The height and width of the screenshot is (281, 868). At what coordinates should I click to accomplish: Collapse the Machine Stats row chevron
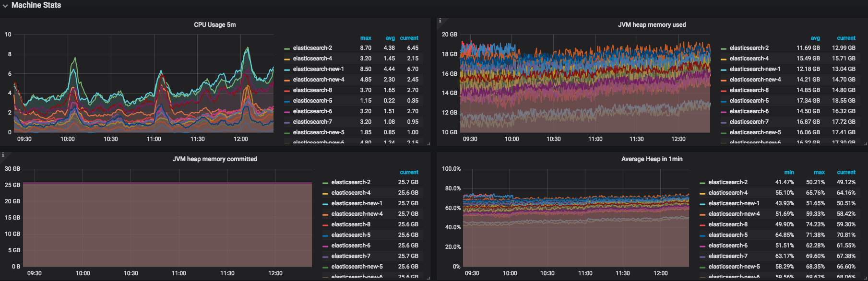5,6
